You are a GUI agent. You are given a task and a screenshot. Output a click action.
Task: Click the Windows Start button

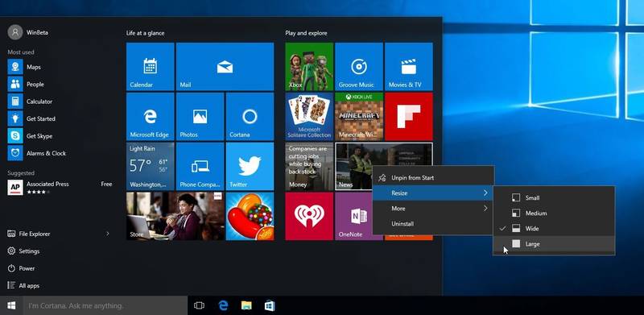(11, 305)
